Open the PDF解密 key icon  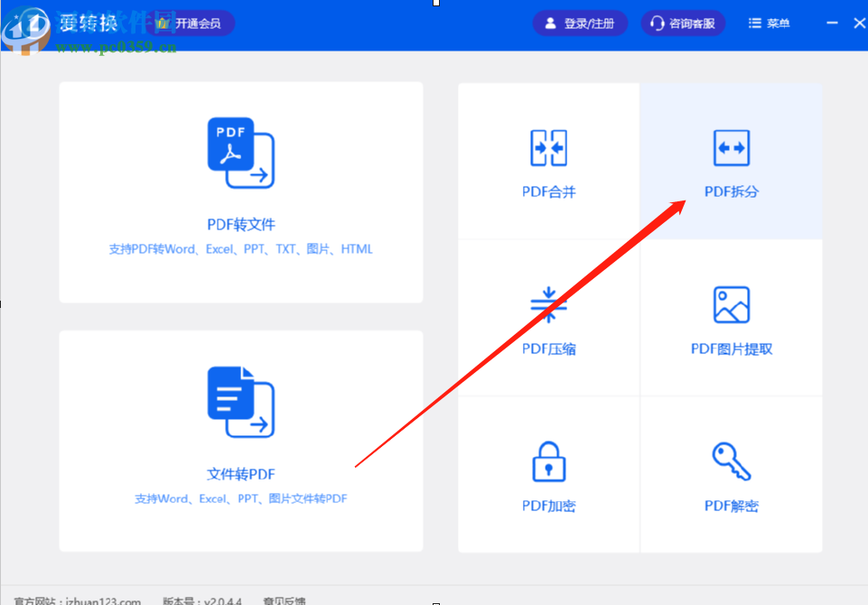pyautogui.click(x=731, y=461)
